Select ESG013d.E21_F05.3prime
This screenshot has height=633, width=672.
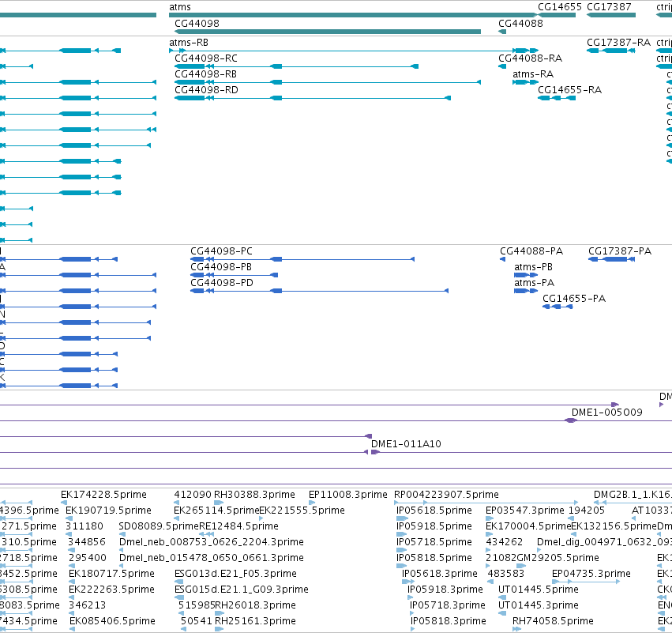tap(235, 574)
